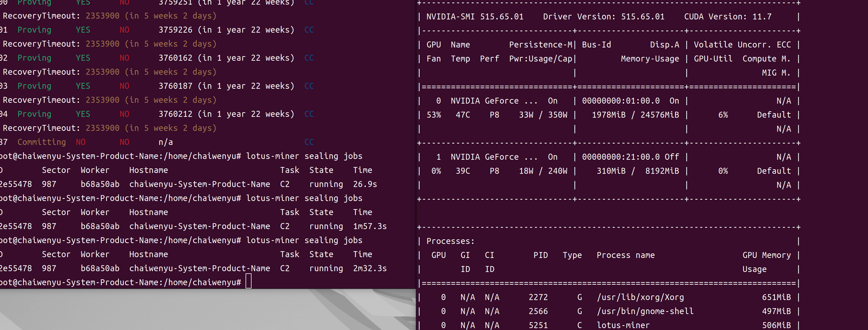Click GPU 0 power reading "33W / 350W"
The image size is (868, 330).
[x=543, y=115]
